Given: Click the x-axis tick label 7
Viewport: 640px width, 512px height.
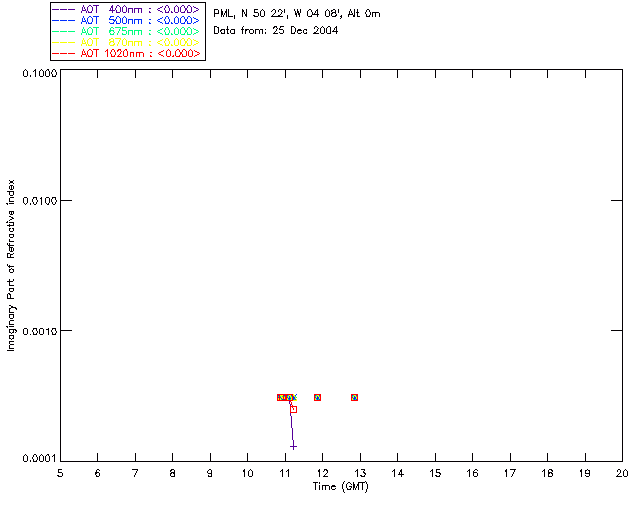Looking at the screenshot, I should (135, 473).
